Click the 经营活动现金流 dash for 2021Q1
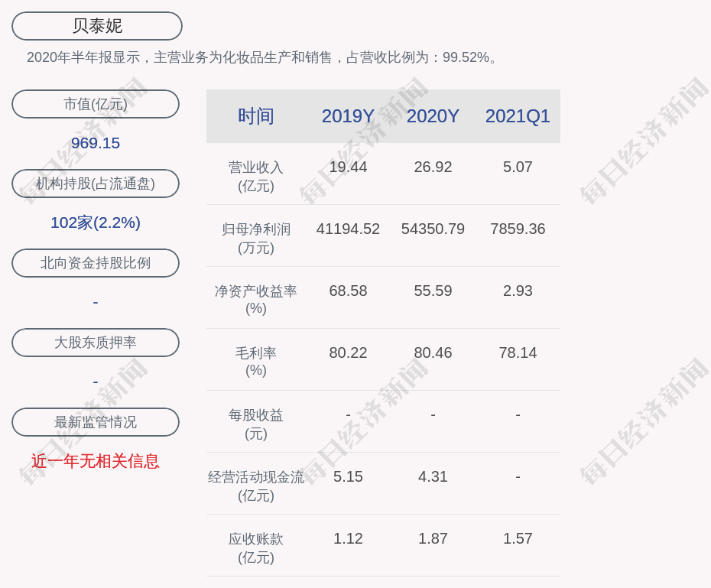Screen dimensions: 711x588 click(518, 476)
